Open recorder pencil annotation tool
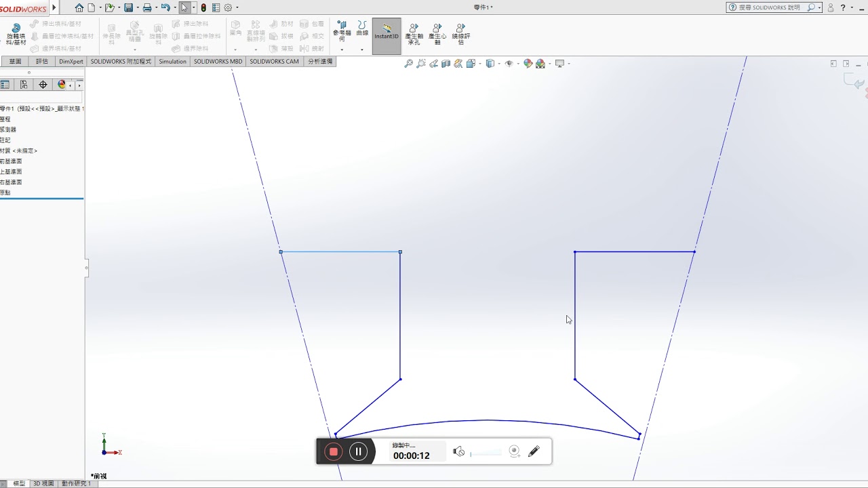This screenshot has height=488, width=868. (x=534, y=451)
